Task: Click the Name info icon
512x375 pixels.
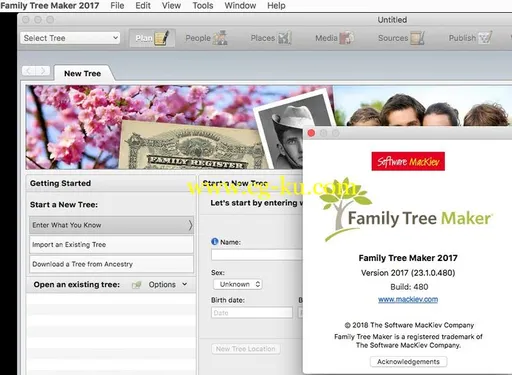Action: click(x=215, y=242)
